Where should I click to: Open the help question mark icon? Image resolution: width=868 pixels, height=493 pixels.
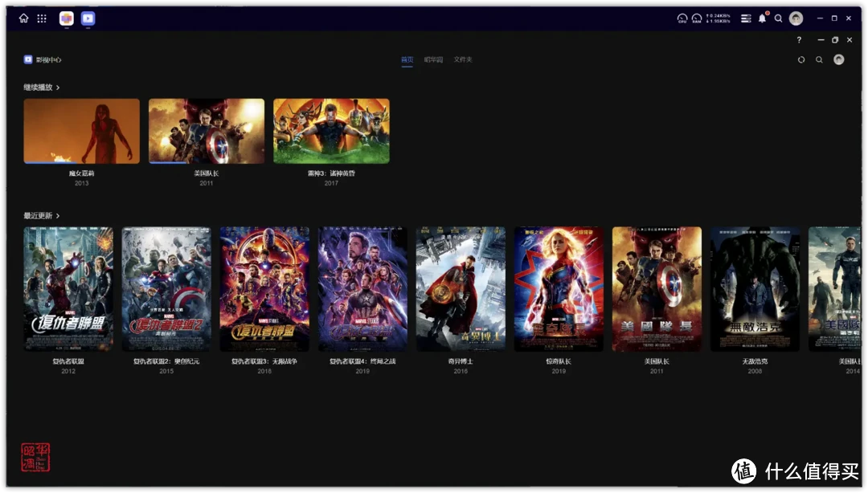point(799,40)
